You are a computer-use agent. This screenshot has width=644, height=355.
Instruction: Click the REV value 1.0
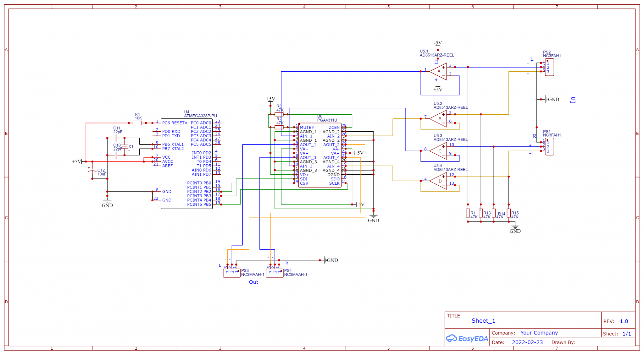tap(624, 321)
